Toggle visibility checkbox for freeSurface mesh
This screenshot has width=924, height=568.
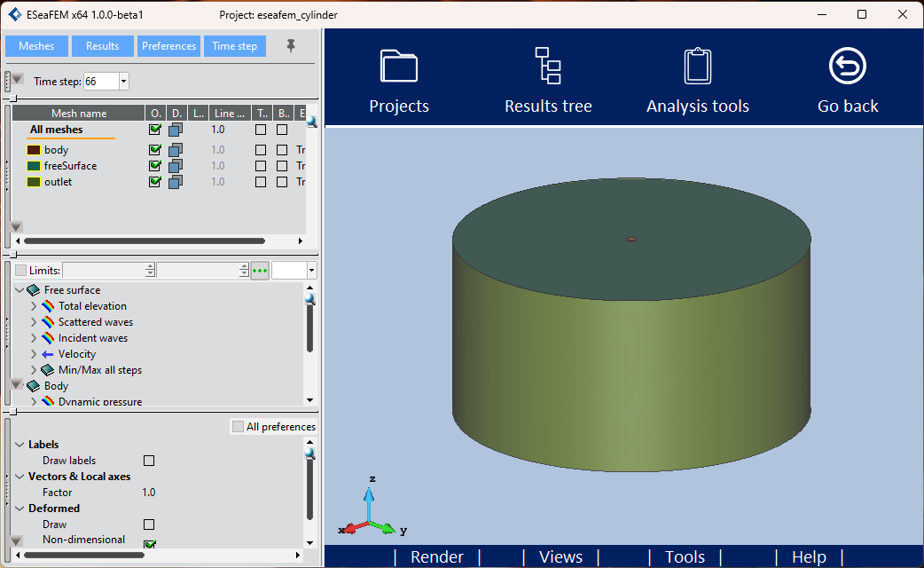click(155, 166)
